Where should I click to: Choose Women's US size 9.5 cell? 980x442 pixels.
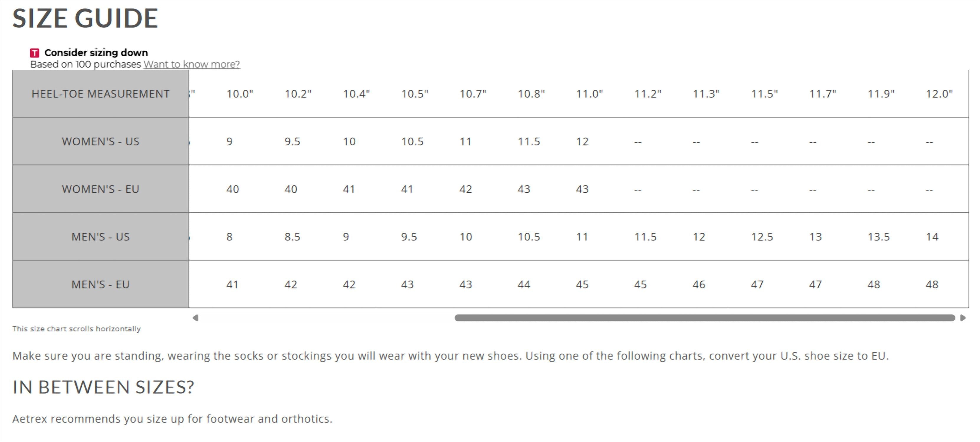point(292,141)
